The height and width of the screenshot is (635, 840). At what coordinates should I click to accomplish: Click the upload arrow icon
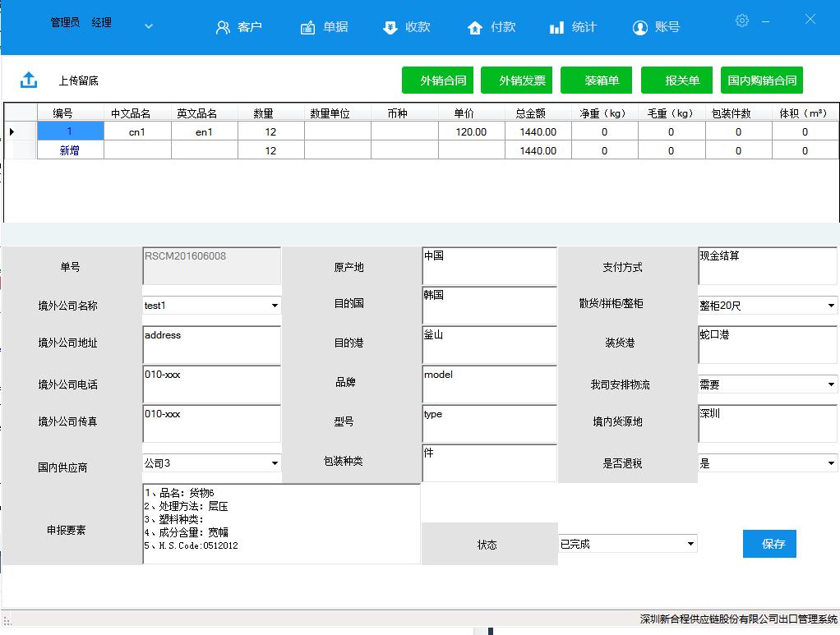tap(29, 81)
